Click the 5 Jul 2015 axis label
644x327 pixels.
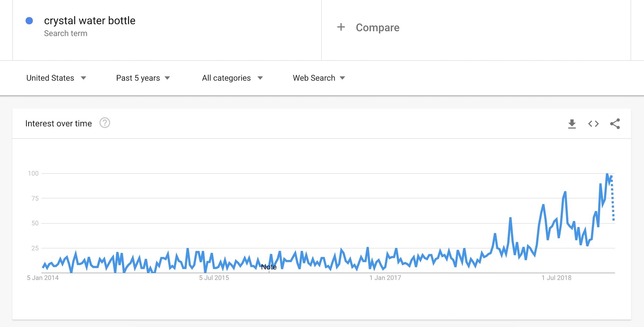(x=214, y=278)
